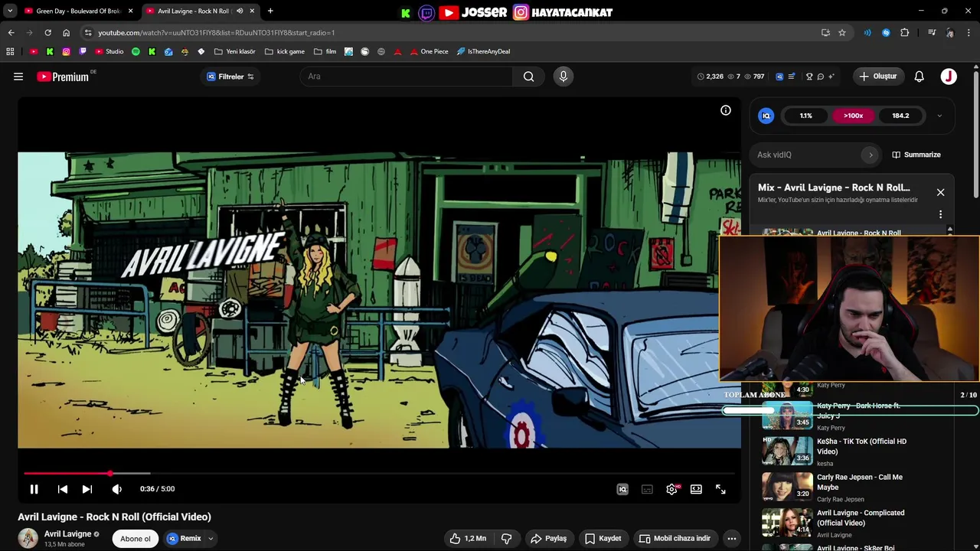Search by voice with the microphone
The height and width of the screenshot is (551, 980).
[563, 77]
